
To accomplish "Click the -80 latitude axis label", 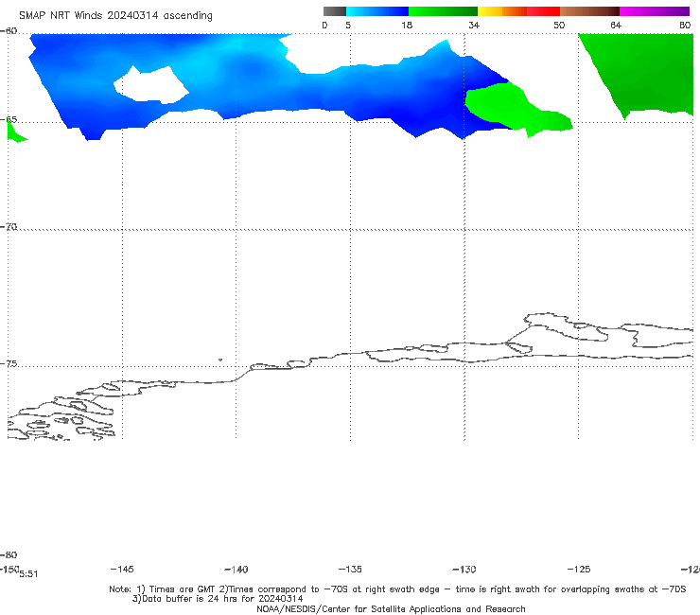I will [x=9, y=554].
